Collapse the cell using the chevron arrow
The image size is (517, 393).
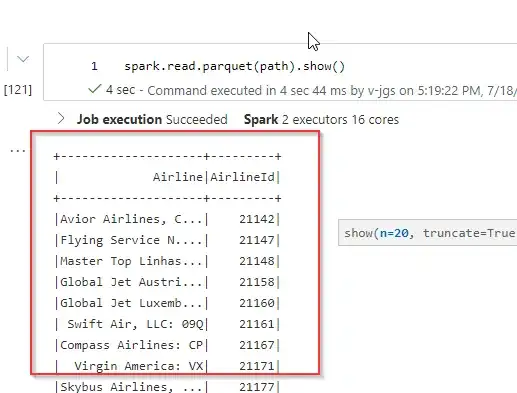point(23,60)
